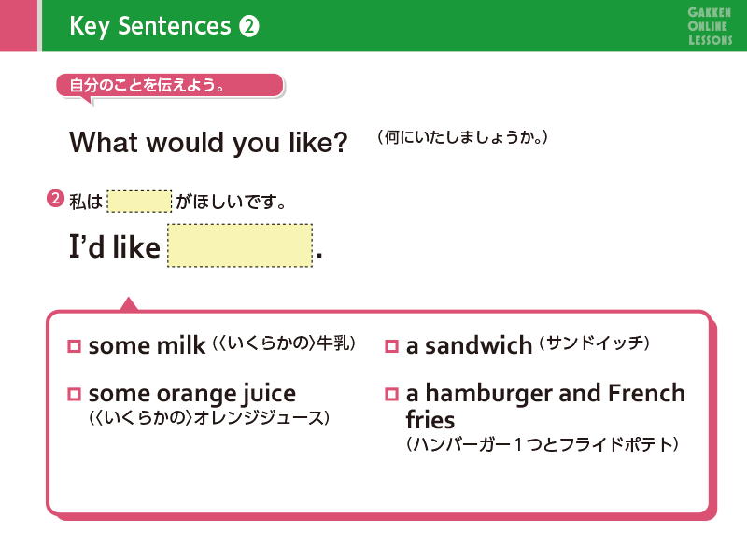
Task: Click the circled 2 beside Key Sentences
Action: coord(249,26)
